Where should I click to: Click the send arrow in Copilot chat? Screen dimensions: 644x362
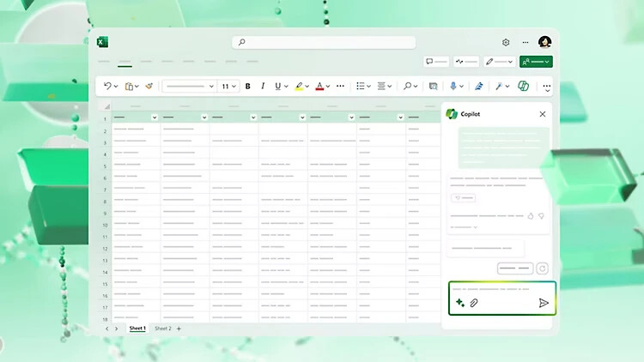[x=544, y=303]
